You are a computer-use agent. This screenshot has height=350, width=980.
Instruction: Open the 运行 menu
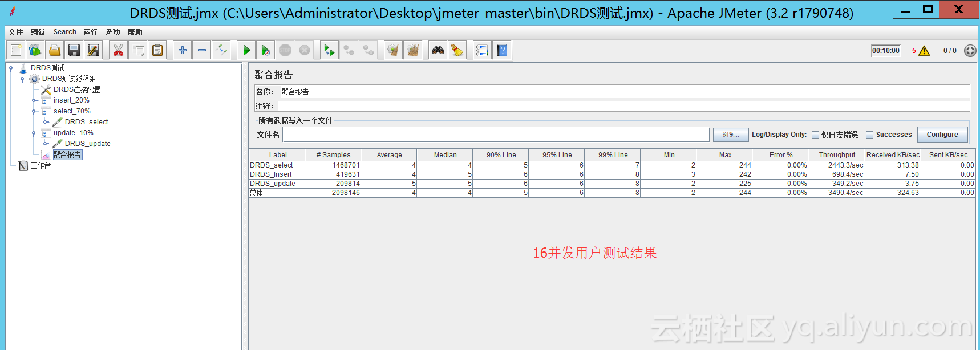[x=90, y=32]
